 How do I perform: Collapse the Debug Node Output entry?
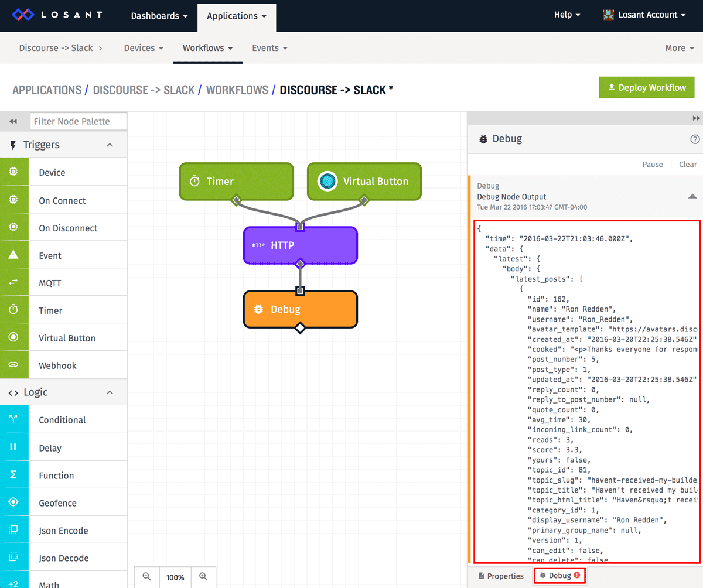tap(692, 197)
